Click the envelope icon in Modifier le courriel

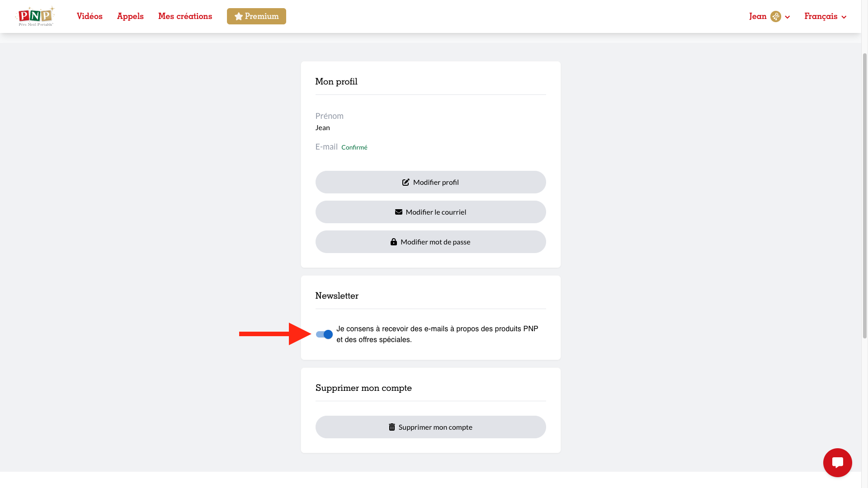click(x=399, y=212)
